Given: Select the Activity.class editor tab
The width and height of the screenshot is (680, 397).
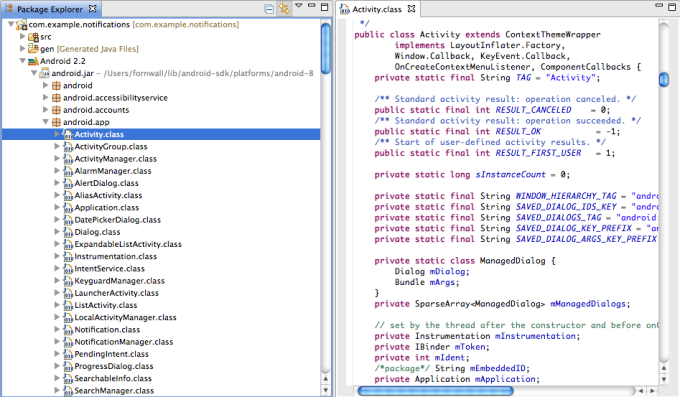Looking at the screenshot, I should tap(377, 9).
